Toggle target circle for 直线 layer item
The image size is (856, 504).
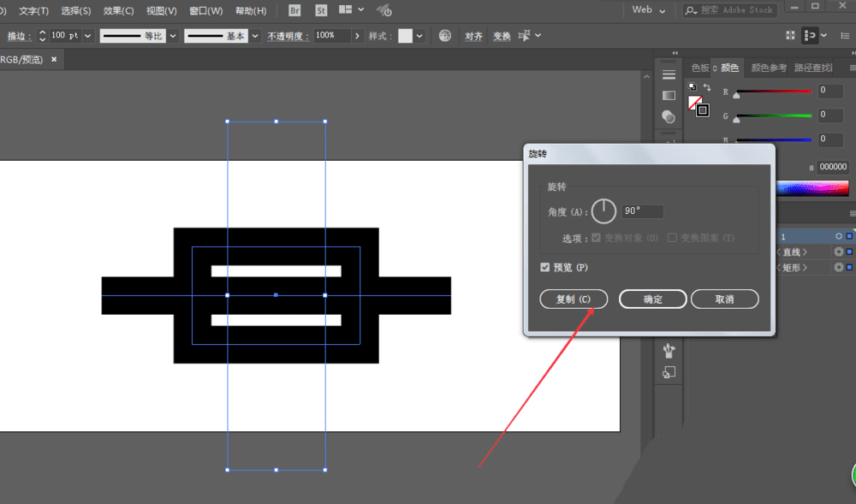click(x=838, y=252)
